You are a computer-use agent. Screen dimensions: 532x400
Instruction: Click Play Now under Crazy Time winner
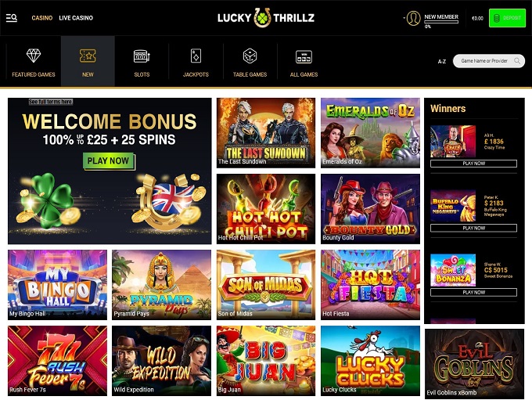pyautogui.click(x=473, y=164)
